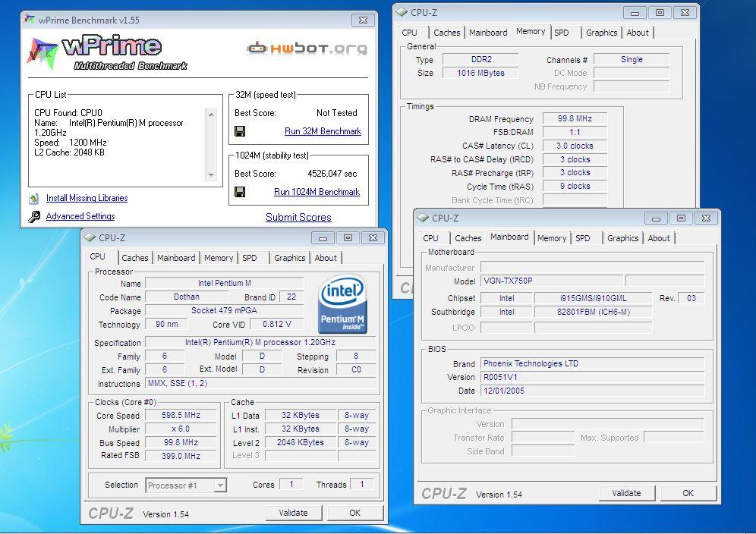Image resolution: width=756 pixels, height=534 pixels.
Task: Switch to About tab in Mainboard window
Action: [659, 238]
